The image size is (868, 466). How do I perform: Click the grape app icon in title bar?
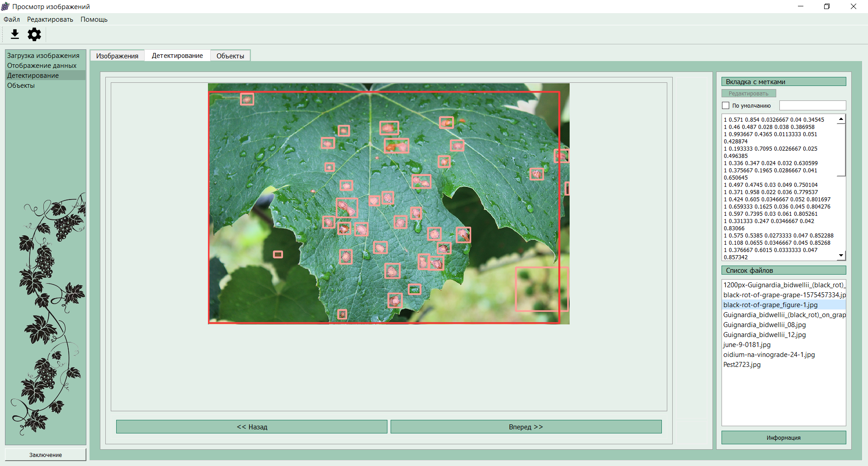click(5, 6)
